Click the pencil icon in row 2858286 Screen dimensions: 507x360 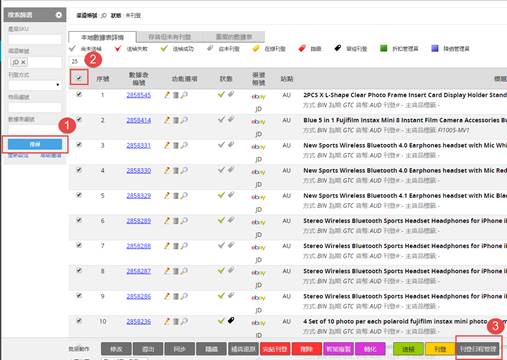point(167,296)
